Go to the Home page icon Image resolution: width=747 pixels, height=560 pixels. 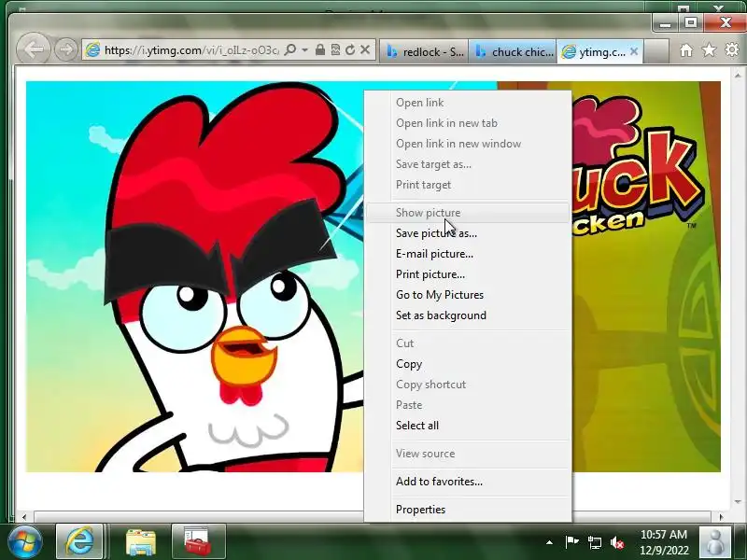click(686, 50)
